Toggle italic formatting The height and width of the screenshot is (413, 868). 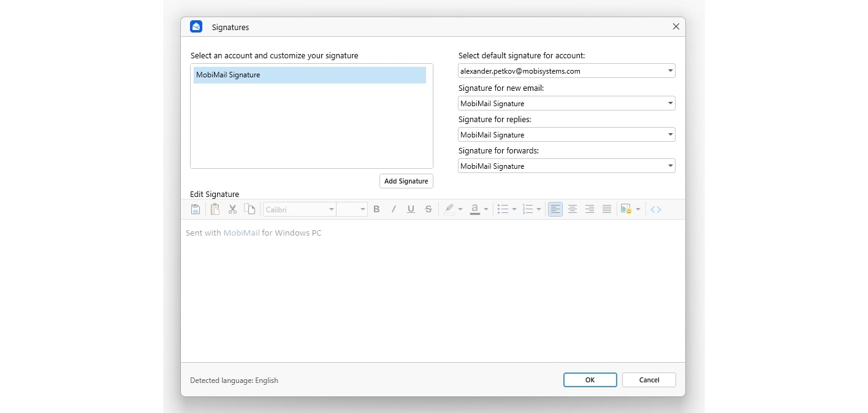coord(394,209)
